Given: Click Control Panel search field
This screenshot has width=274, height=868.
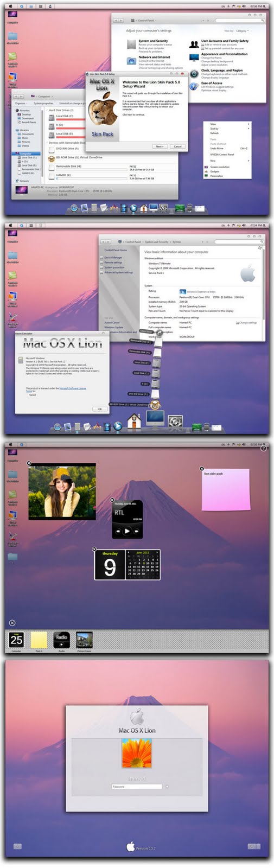Looking at the screenshot, I should pos(240,20).
